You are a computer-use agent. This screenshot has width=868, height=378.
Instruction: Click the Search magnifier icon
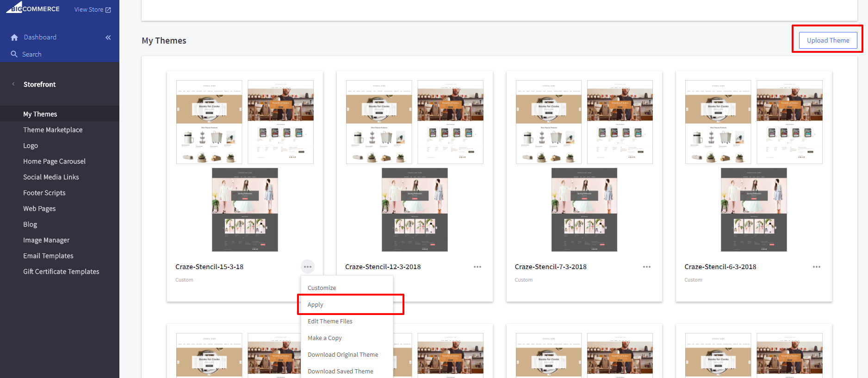click(x=14, y=54)
